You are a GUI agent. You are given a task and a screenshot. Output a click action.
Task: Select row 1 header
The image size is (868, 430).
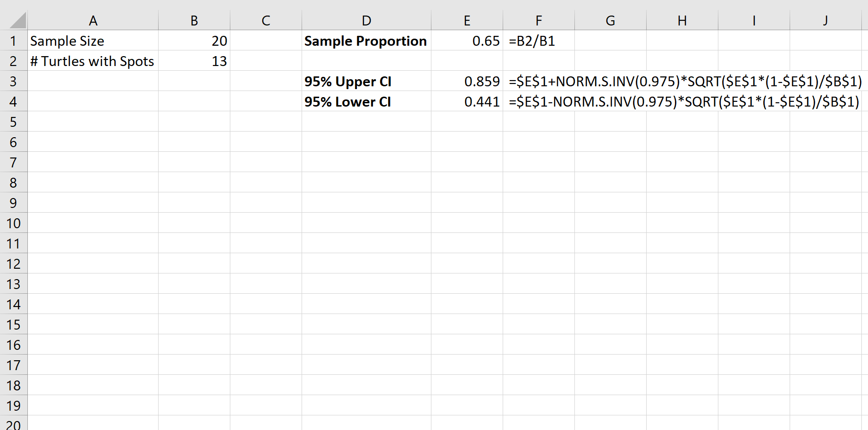(14, 41)
